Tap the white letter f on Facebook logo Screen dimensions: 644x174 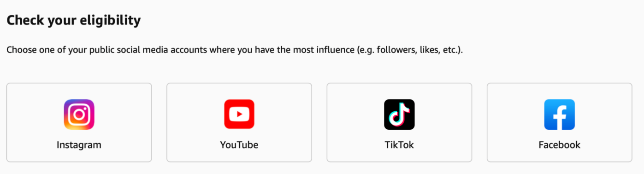[561, 116]
